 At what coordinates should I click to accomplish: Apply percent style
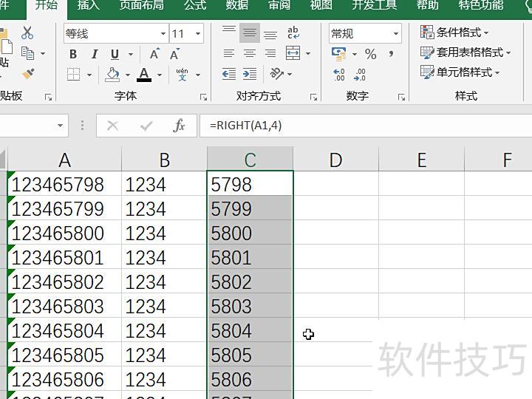point(370,54)
